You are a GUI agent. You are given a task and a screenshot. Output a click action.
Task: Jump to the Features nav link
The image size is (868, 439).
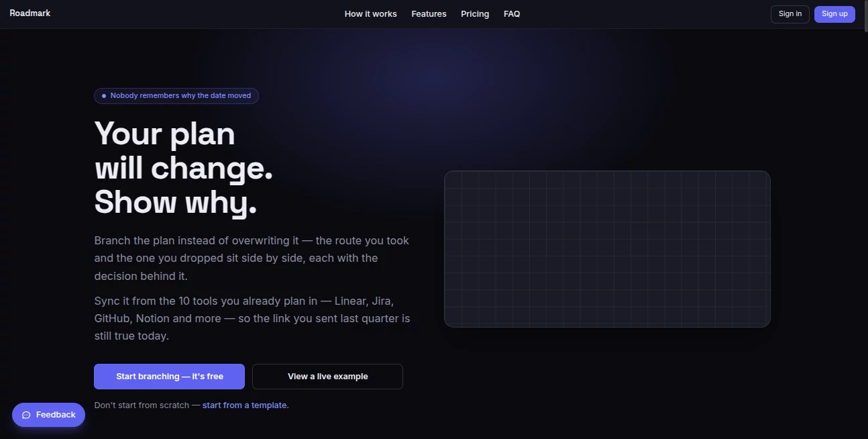point(429,13)
